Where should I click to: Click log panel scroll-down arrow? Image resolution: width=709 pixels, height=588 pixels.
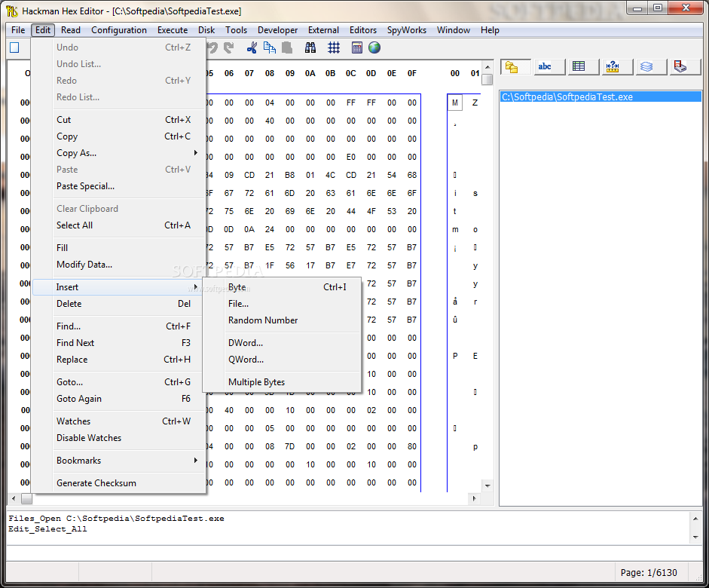[x=695, y=537]
